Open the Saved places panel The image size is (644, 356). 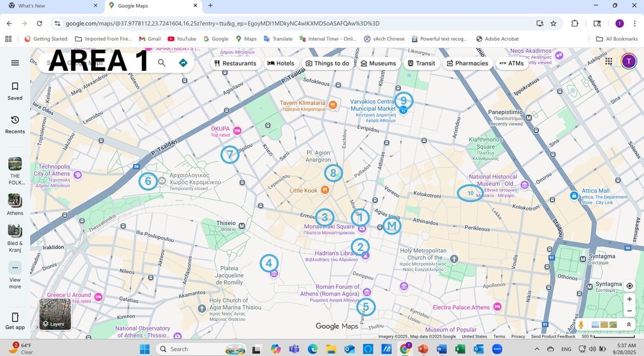pos(15,91)
